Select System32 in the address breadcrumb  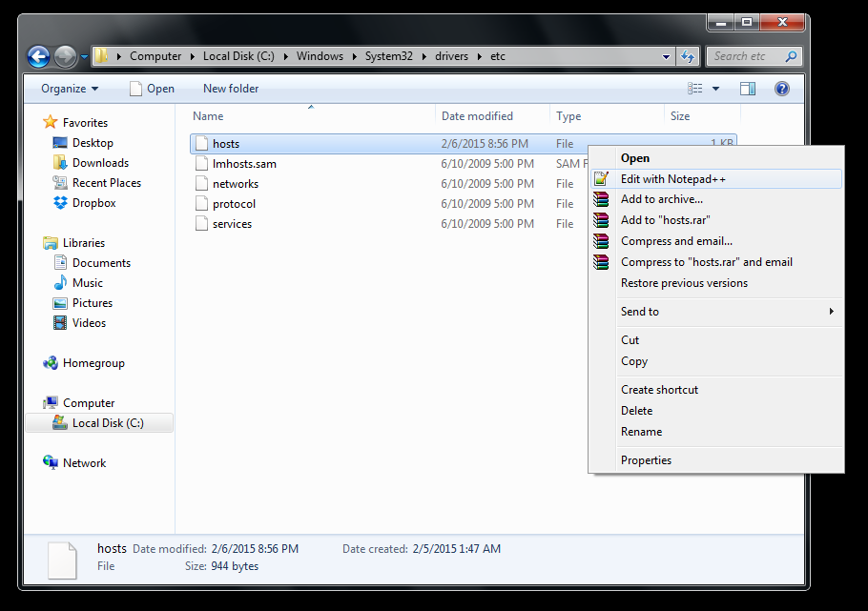click(388, 56)
